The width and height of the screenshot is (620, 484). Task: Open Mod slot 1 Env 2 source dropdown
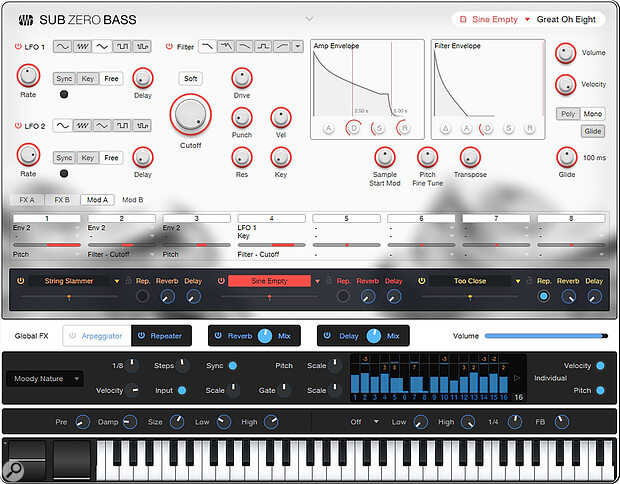pyautogui.click(x=46, y=228)
